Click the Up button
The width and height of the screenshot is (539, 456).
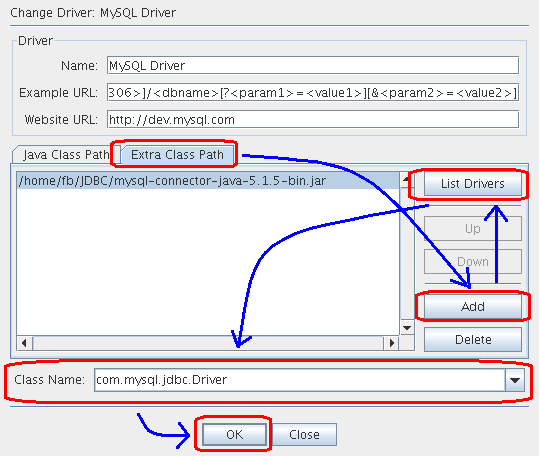click(473, 229)
